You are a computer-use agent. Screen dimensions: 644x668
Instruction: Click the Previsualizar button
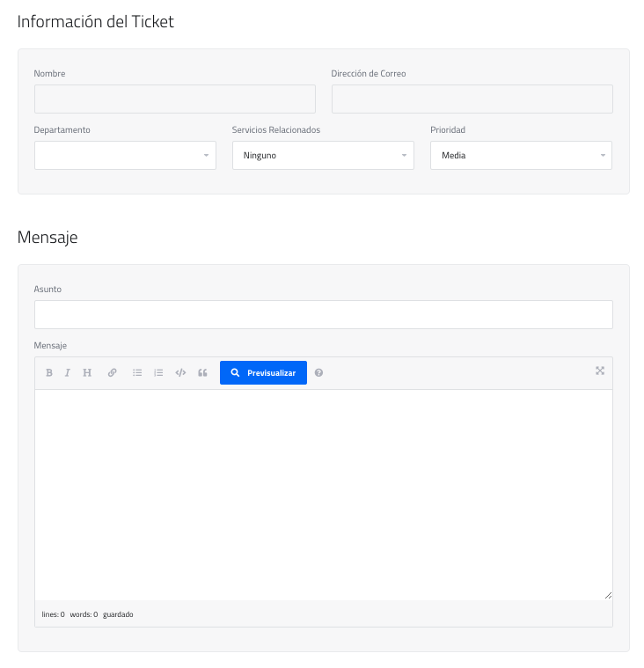pos(263,373)
